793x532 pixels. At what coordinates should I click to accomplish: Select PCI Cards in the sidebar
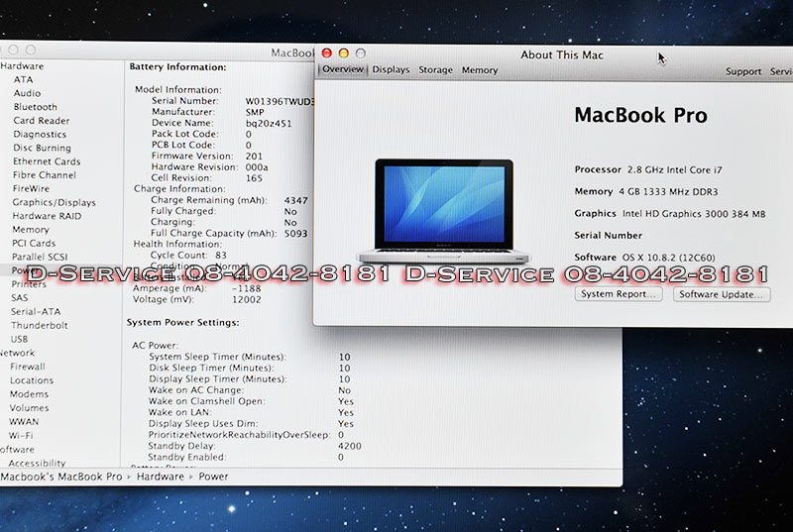pyautogui.click(x=34, y=244)
